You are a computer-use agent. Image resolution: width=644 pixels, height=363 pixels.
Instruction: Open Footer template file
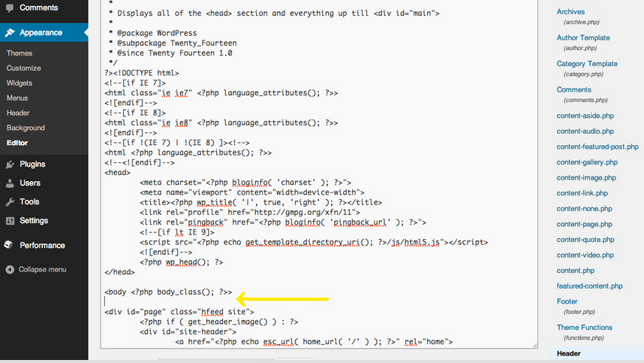click(567, 301)
